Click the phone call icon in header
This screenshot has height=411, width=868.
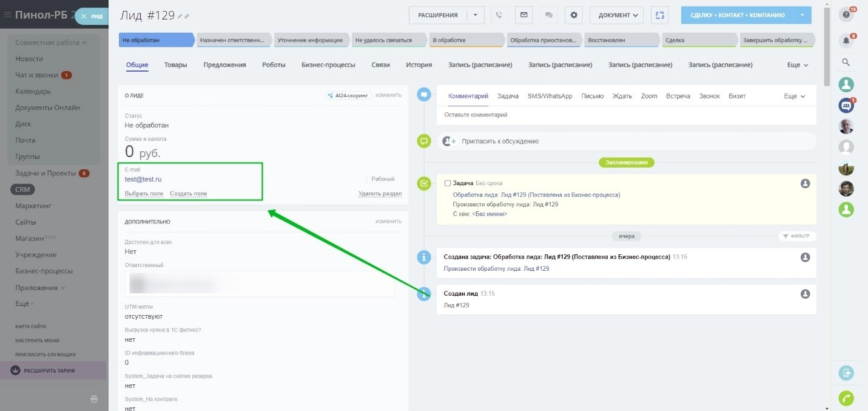500,15
